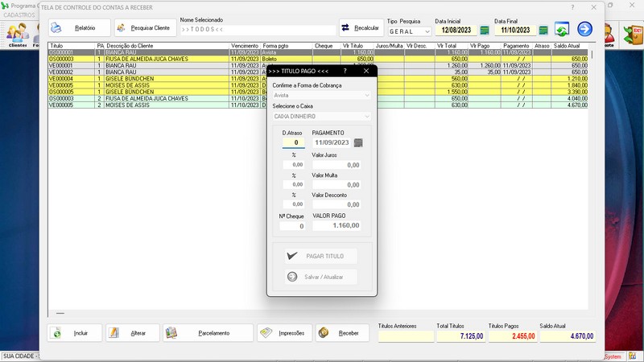The image size is (644, 362).
Task: Click the Parcelamento button
Action: click(x=208, y=333)
